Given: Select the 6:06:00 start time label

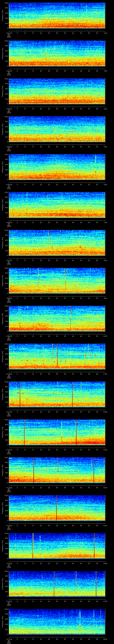Looking at the screenshot, I should pos(9,223).
